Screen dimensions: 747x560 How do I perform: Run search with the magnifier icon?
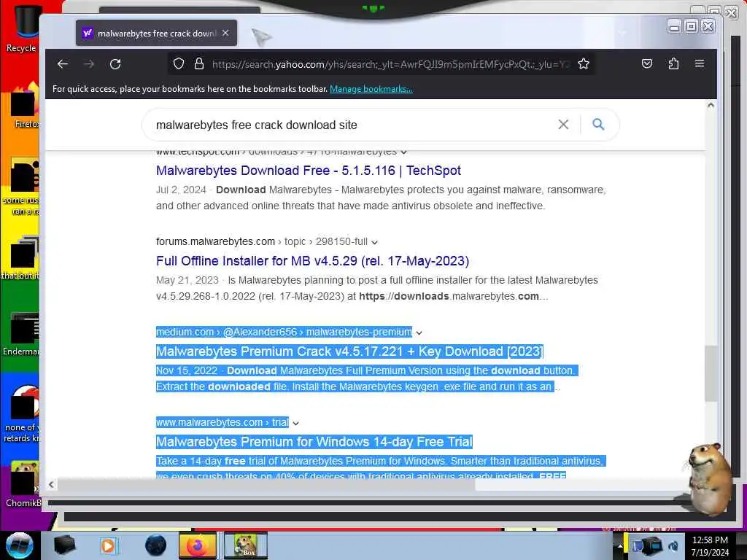coord(598,124)
